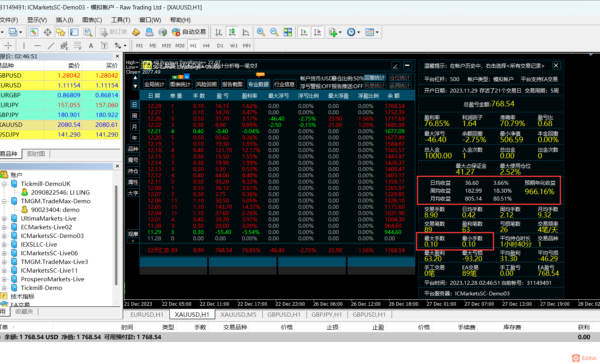This screenshot has width=600, height=364.
Task: Switch to the GBPJPY,H1 chart tab
Action: (x=326, y=314)
